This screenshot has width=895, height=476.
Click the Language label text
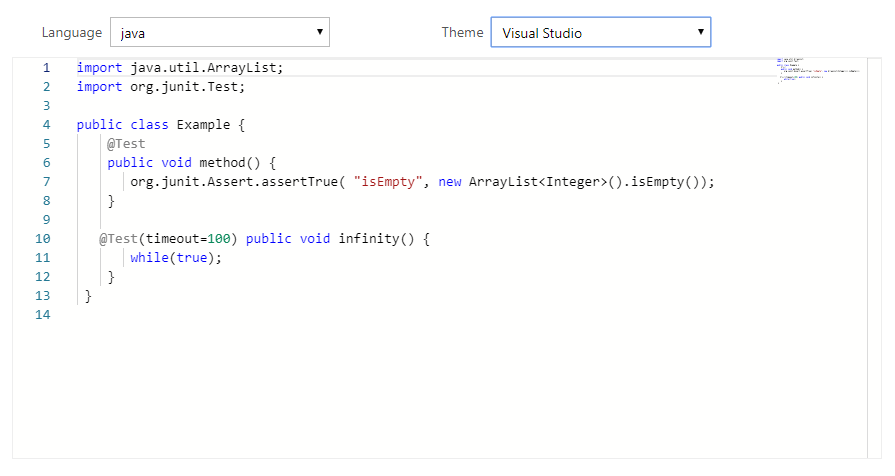pos(71,32)
